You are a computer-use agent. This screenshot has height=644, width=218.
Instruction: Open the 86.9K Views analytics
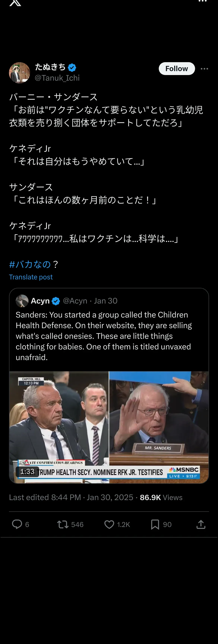coord(161,497)
